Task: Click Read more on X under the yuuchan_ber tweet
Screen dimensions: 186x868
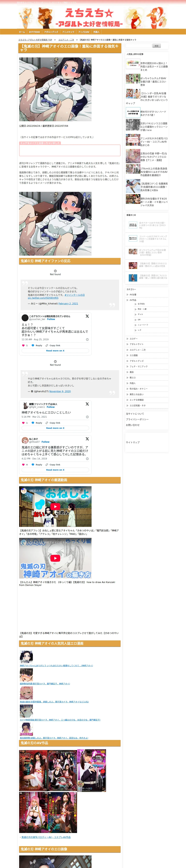Action: 55,351
